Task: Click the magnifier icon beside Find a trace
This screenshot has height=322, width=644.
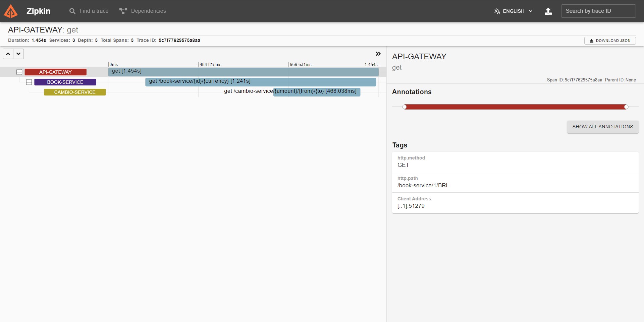Action: tap(72, 11)
